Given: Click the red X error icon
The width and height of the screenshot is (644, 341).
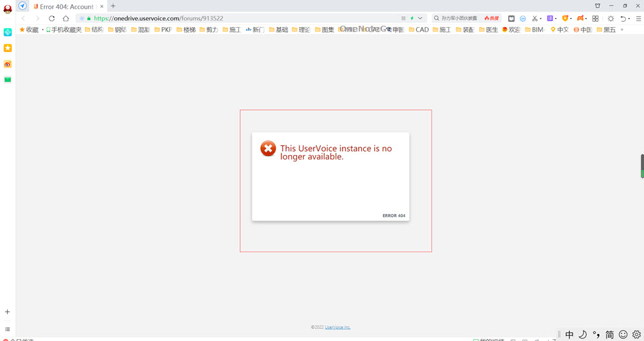Looking at the screenshot, I should tap(268, 149).
